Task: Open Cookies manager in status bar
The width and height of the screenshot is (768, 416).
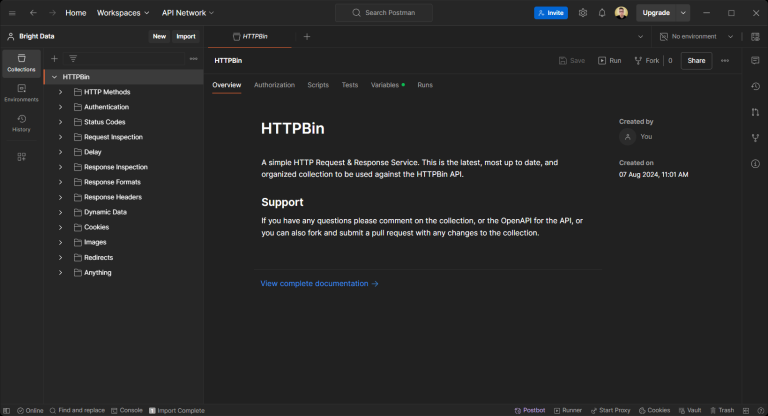Action: 654,410
